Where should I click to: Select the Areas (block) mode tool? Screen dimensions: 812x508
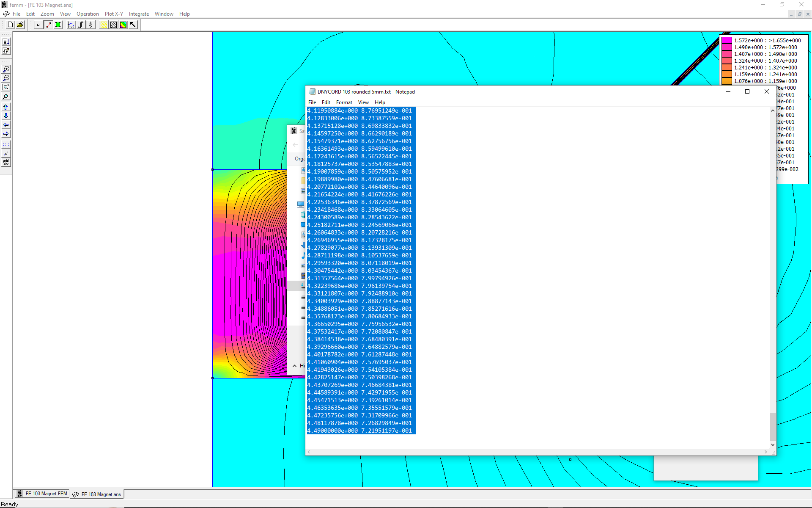tap(58, 25)
